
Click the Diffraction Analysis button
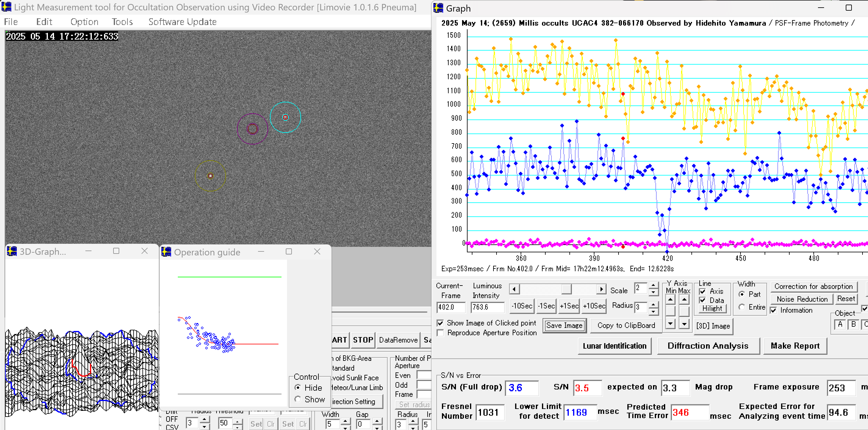click(x=708, y=346)
